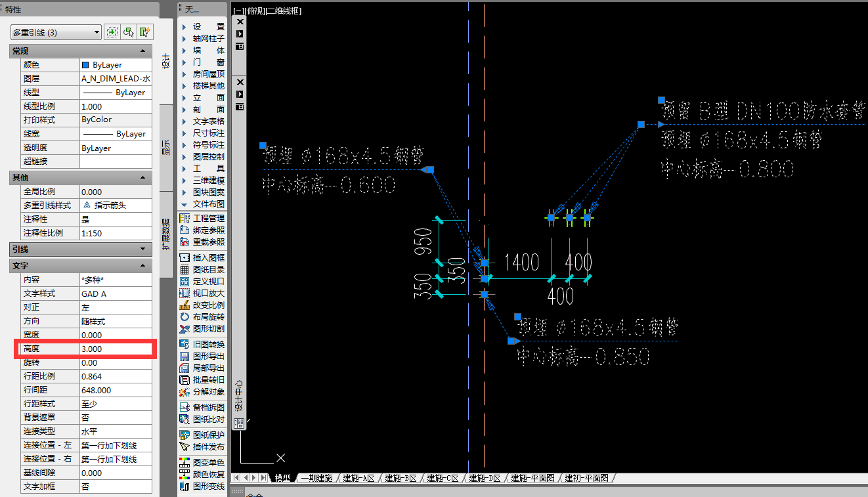Select 插入图框 tool
Screen dimensions: 868x497
point(202,257)
